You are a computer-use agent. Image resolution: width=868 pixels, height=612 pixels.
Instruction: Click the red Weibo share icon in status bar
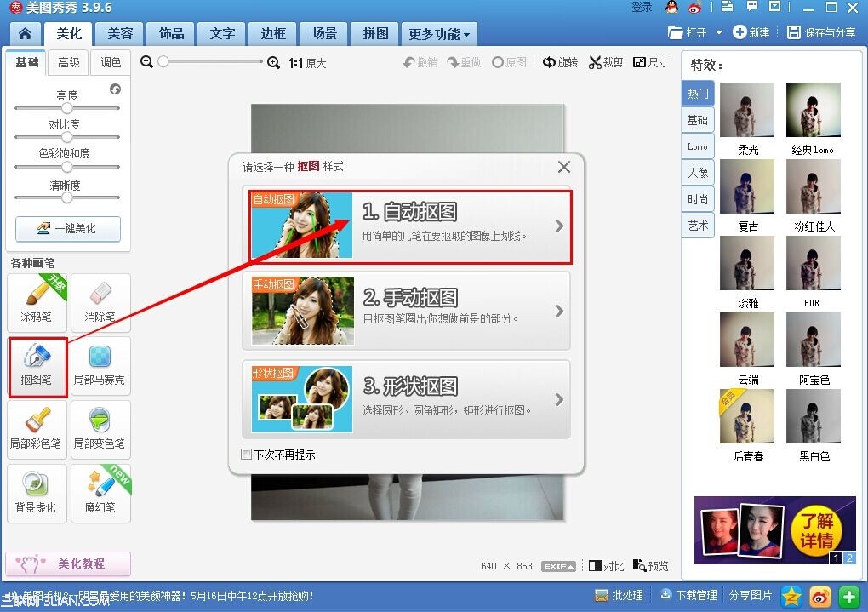click(x=819, y=597)
